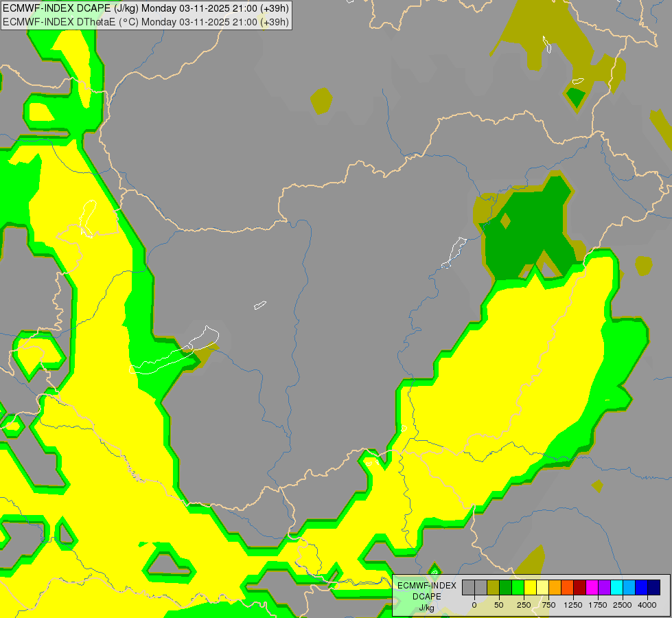
Task: Click the dark green legend swatch
Action: click(505, 587)
